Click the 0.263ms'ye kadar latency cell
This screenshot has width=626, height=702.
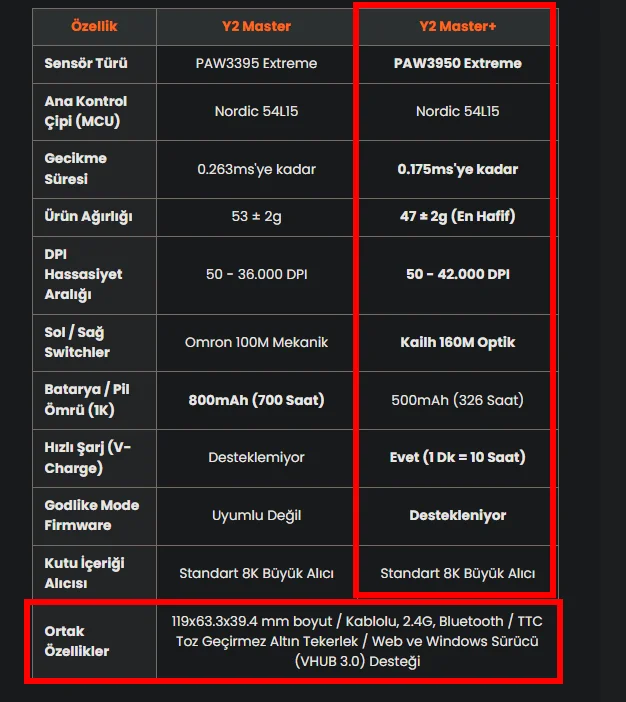[x=256, y=169]
